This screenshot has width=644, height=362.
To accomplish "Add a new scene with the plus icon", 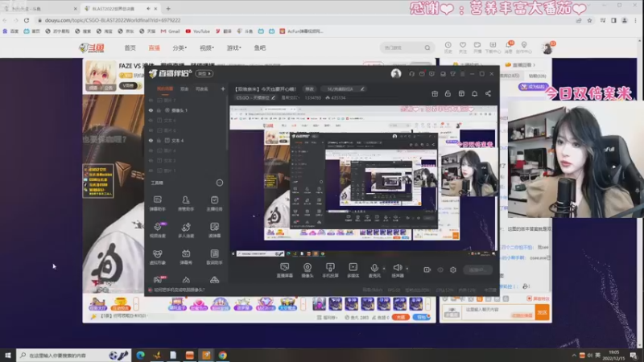I will point(223,88).
